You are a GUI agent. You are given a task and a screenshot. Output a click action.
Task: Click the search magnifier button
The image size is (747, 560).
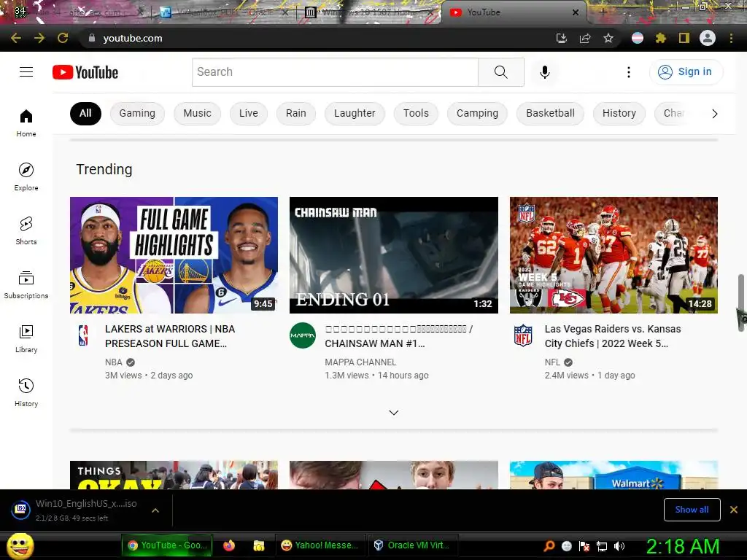tap(500, 72)
